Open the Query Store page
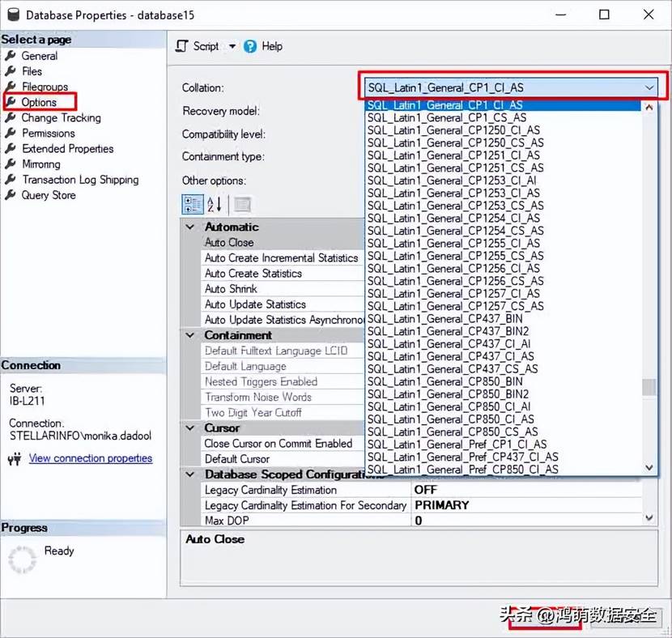672x638 pixels. click(49, 195)
